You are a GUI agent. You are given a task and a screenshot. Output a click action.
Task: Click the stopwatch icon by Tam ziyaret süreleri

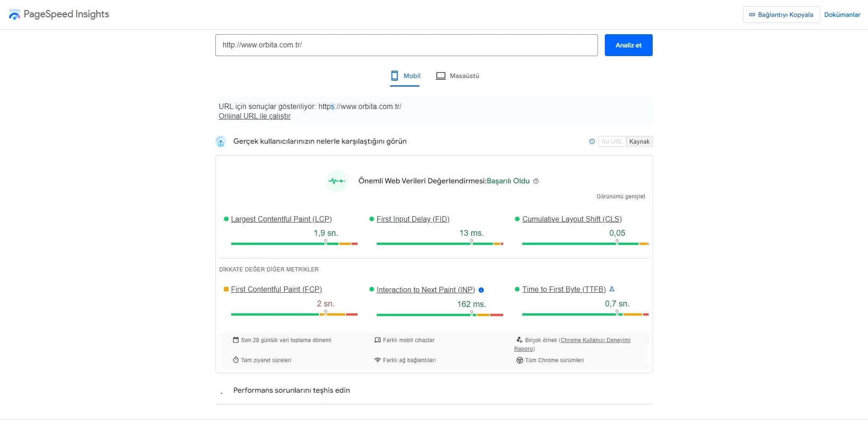(236, 360)
